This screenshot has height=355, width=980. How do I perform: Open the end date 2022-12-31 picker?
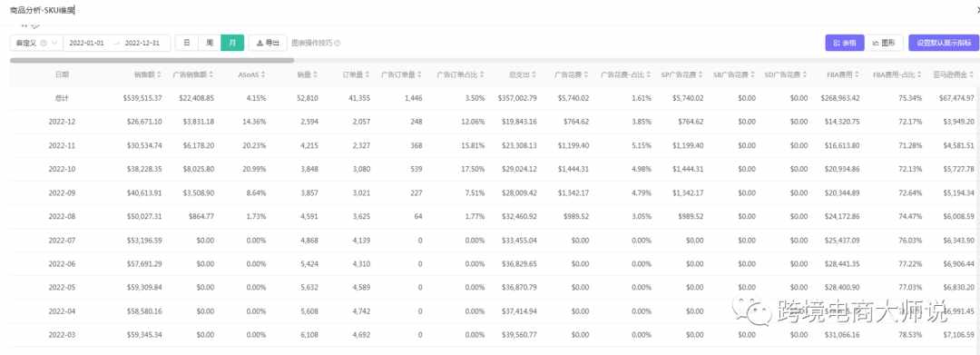[142, 43]
